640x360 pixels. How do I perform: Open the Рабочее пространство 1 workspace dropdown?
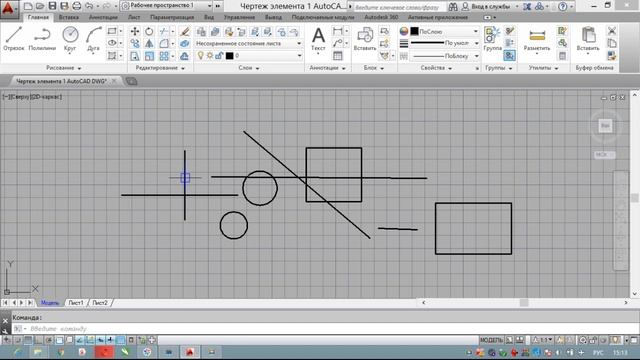pyautogui.click(x=167, y=6)
